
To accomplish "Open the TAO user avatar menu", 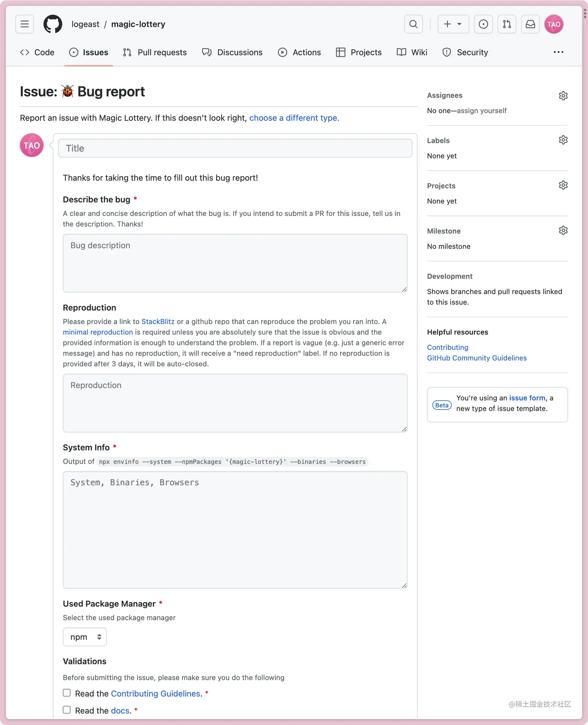I will pos(554,24).
